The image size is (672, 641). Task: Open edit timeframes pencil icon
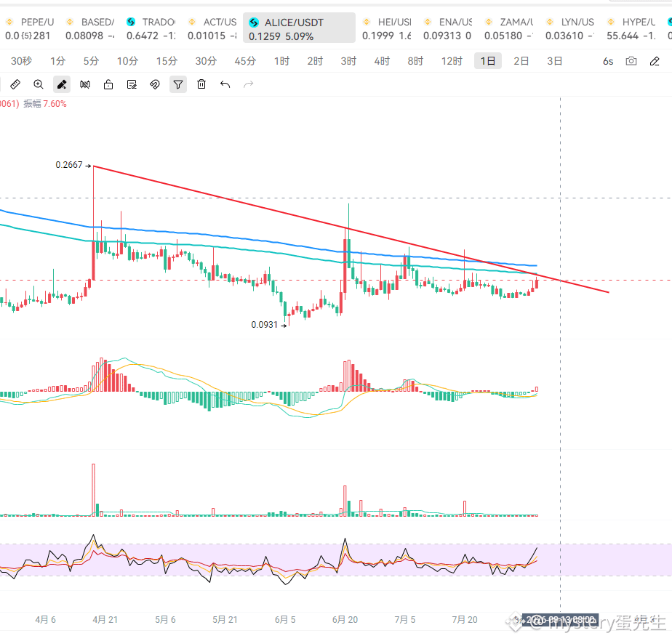655,61
